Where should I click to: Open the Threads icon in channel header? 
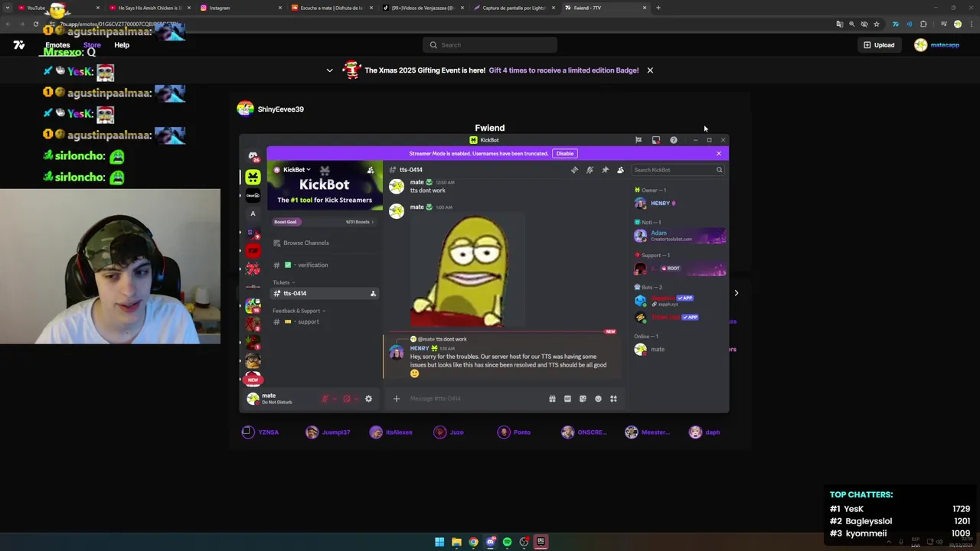coord(574,170)
